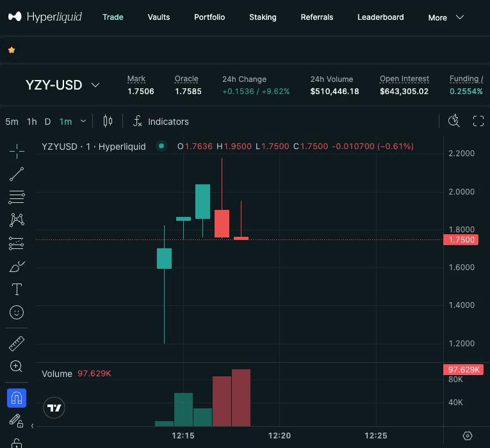Click the green market status dot
The width and height of the screenshot is (490, 448).
coord(161,146)
